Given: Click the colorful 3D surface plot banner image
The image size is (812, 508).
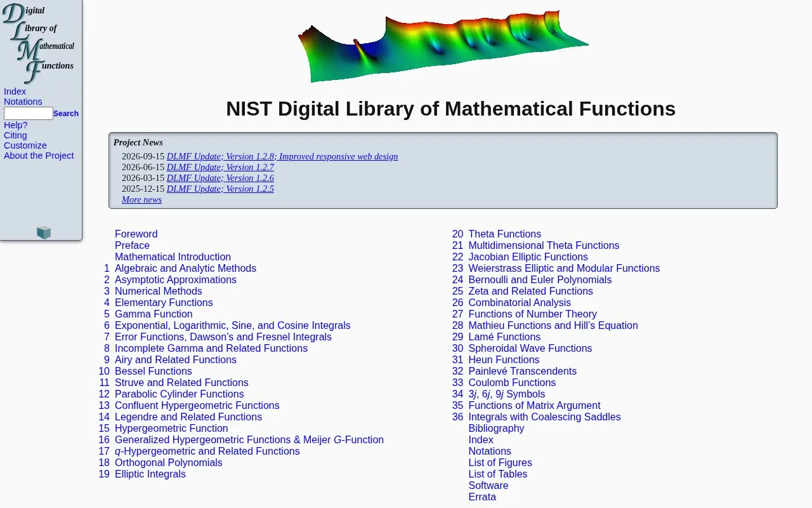Looking at the screenshot, I should coord(443,46).
